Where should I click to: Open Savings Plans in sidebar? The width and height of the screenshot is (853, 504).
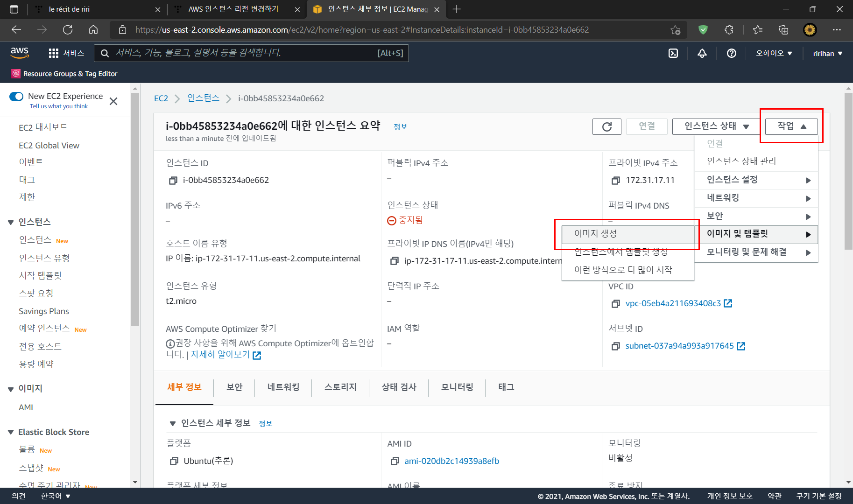(x=44, y=311)
